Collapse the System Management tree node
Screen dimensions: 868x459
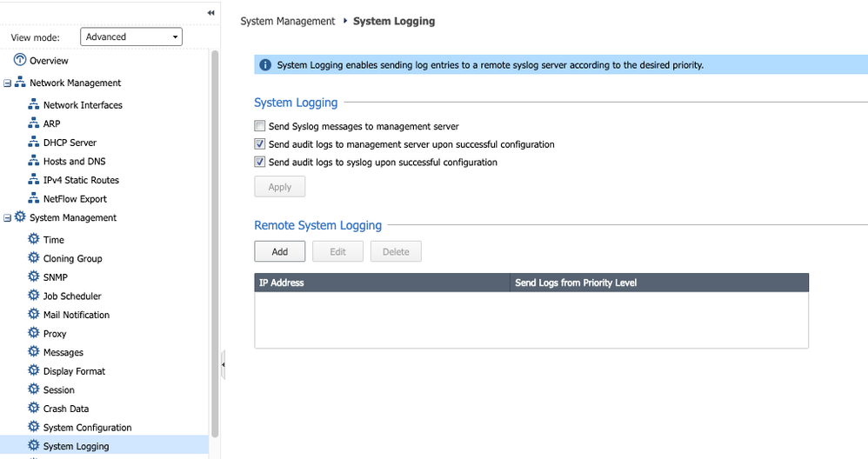(7, 218)
